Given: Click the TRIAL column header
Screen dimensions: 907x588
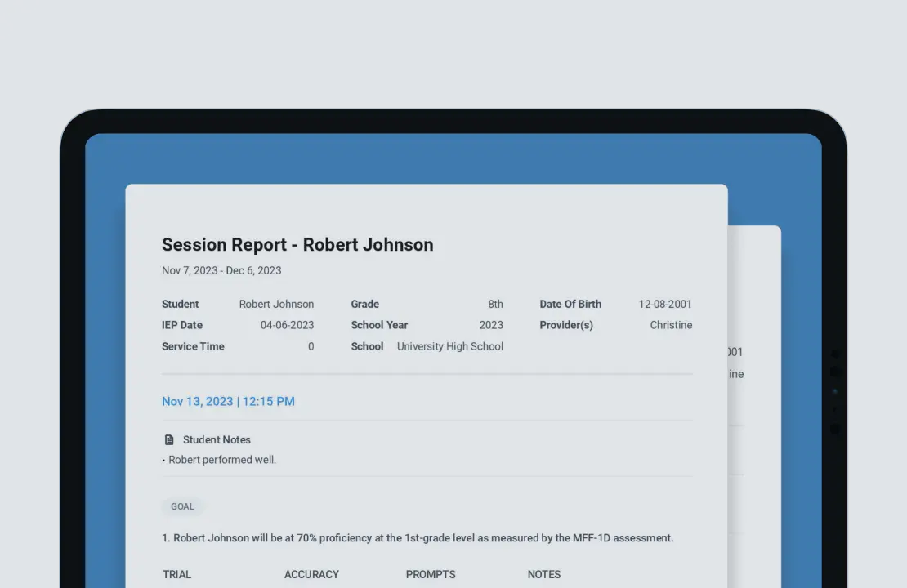Looking at the screenshot, I should click(x=176, y=574).
